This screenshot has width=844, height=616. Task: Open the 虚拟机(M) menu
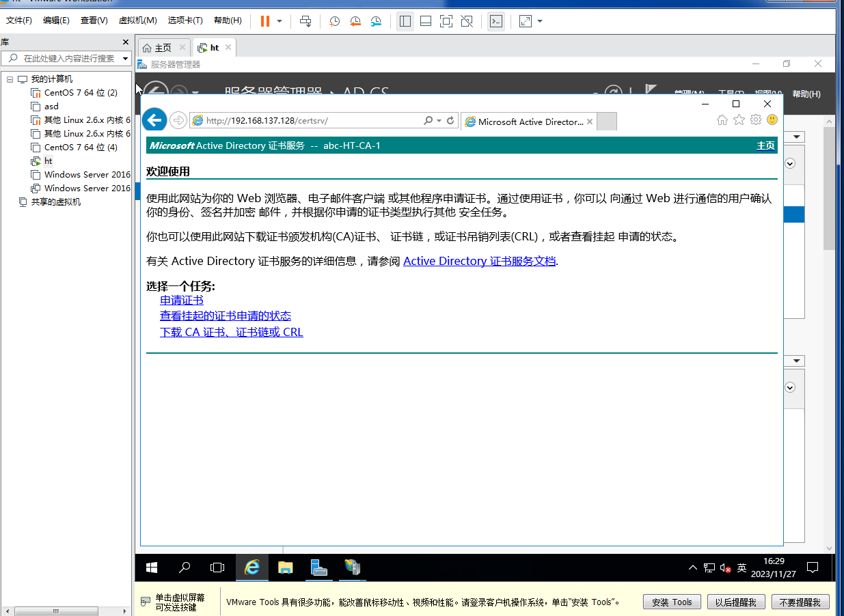[x=137, y=20]
